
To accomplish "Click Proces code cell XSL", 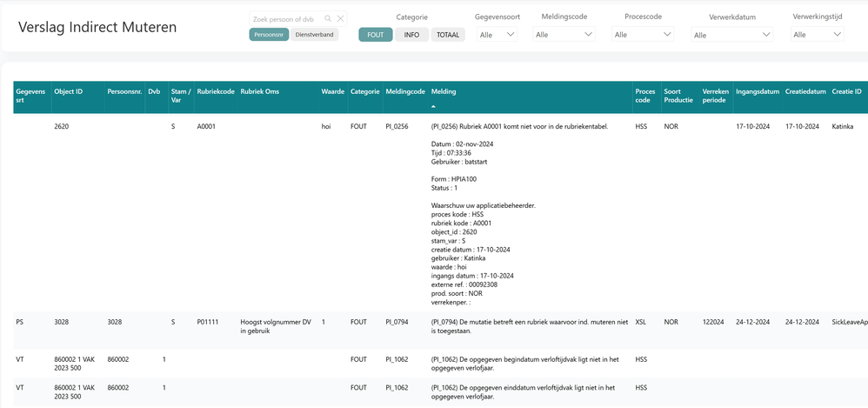I will click(x=640, y=322).
